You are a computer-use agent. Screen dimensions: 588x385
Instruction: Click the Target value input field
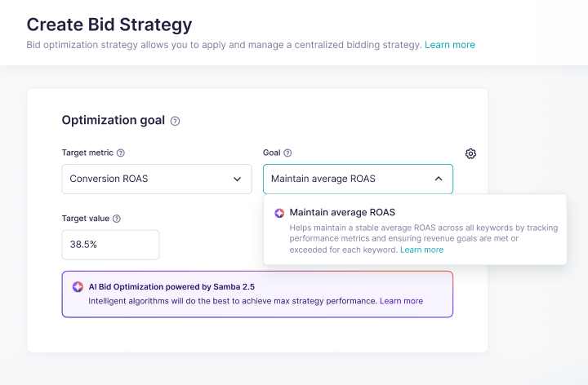point(110,245)
